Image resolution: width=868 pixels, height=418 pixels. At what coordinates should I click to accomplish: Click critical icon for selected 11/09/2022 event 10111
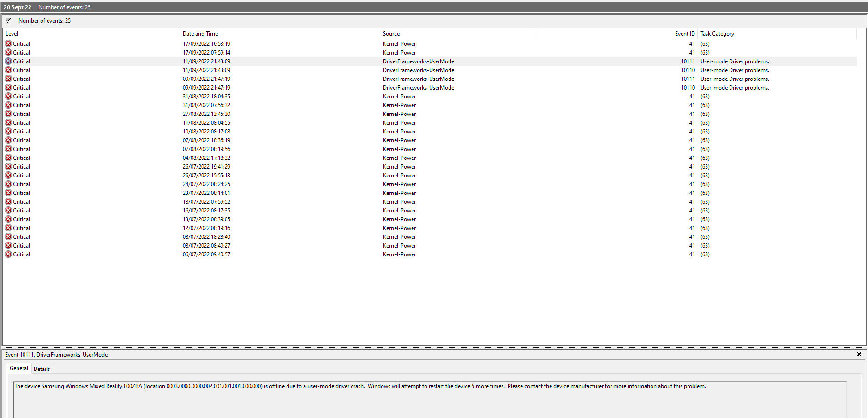tap(8, 61)
